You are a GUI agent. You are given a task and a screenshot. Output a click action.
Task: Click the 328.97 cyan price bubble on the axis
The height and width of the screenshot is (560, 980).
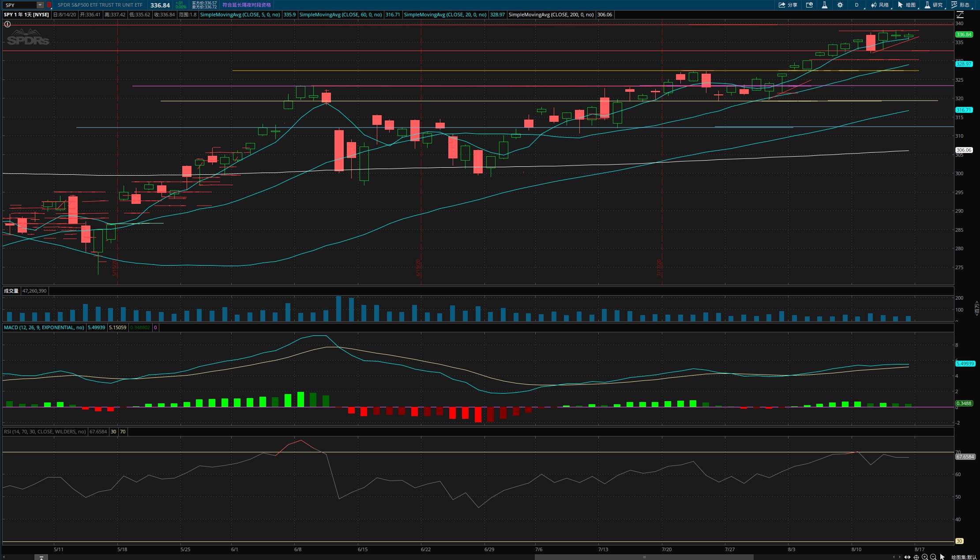tap(964, 64)
